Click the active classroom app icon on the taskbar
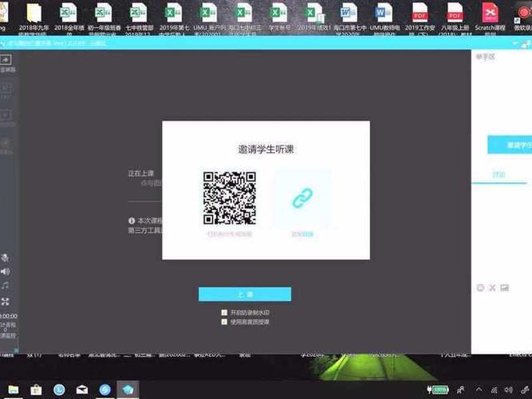Screen dimensions: 532x399 tap(128, 390)
